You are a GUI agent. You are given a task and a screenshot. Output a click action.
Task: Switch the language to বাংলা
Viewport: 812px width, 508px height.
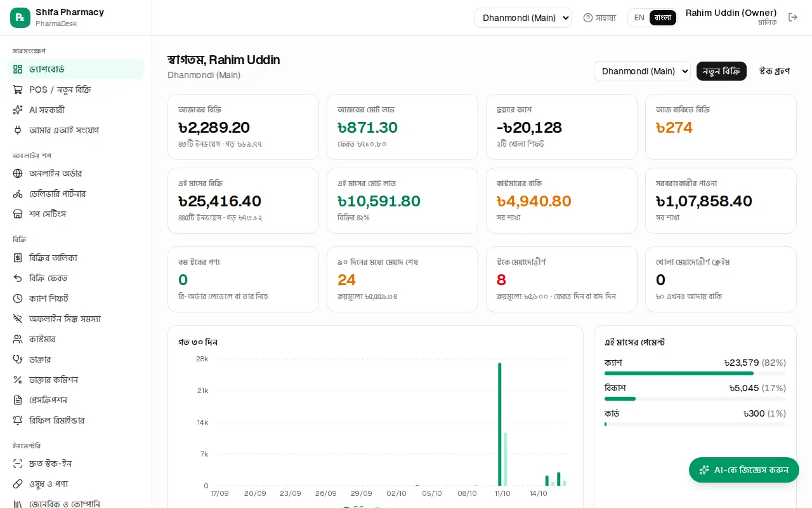point(663,18)
